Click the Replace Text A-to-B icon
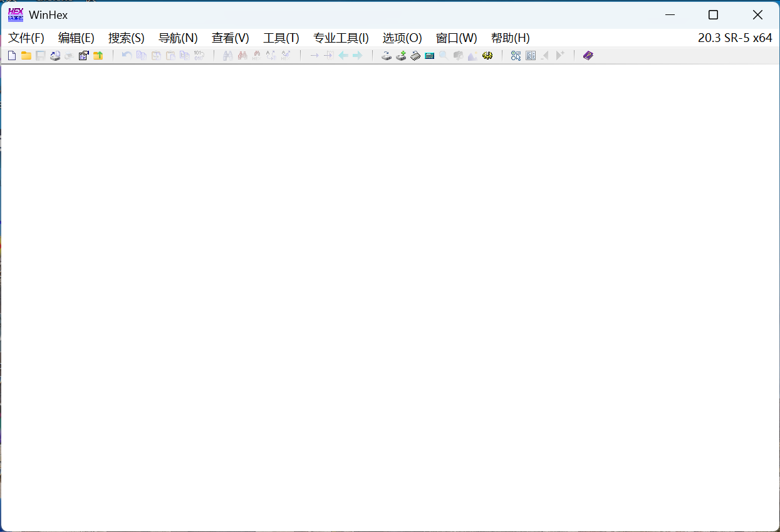The image size is (780, 532). click(271, 56)
